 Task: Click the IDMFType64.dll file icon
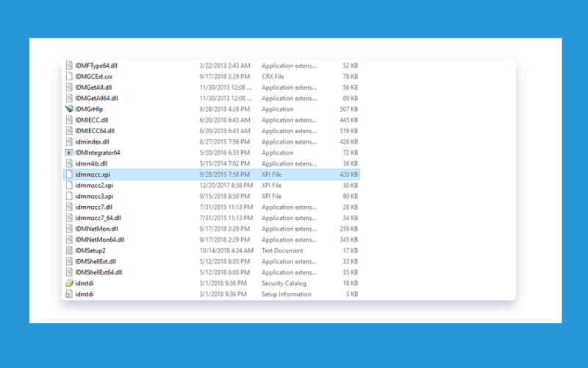[x=69, y=66]
